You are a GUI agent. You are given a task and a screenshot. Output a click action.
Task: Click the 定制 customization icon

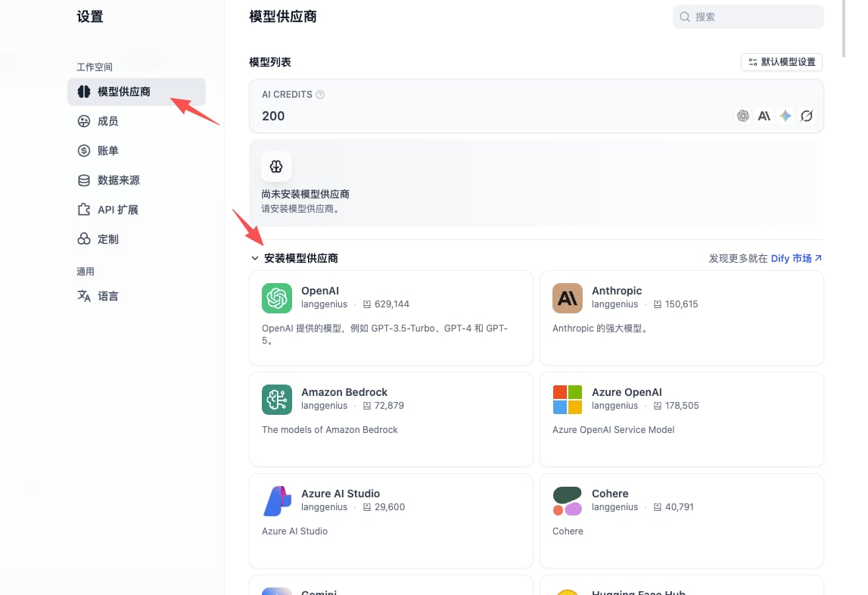tap(83, 239)
